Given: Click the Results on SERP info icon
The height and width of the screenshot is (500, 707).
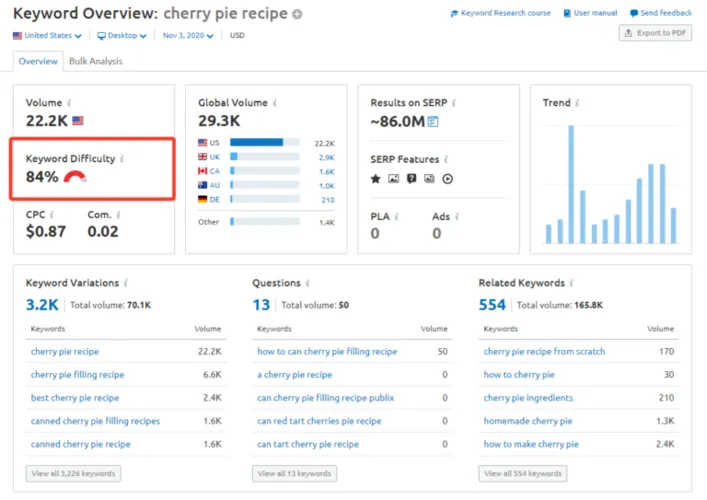Looking at the screenshot, I should pos(454,103).
